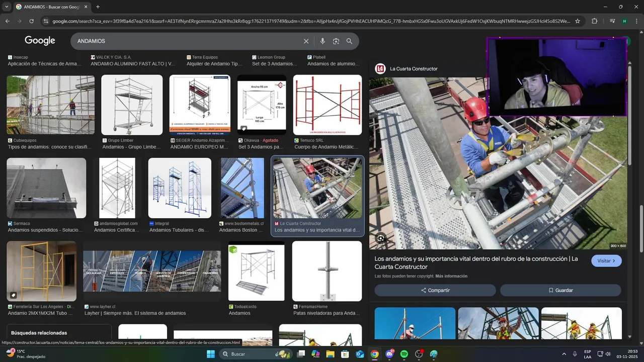Open Microsoft 365 from the taskbar
This screenshot has height=362, width=644.
tap(315, 354)
